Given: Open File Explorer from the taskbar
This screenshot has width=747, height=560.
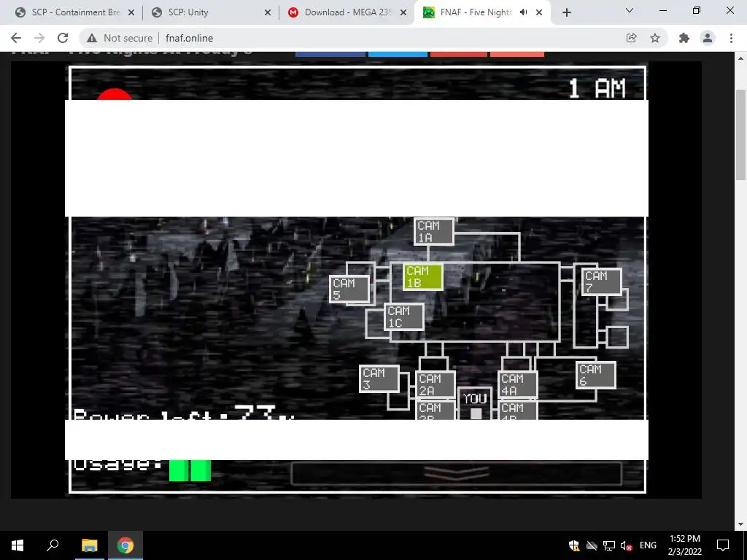Looking at the screenshot, I should 89,545.
